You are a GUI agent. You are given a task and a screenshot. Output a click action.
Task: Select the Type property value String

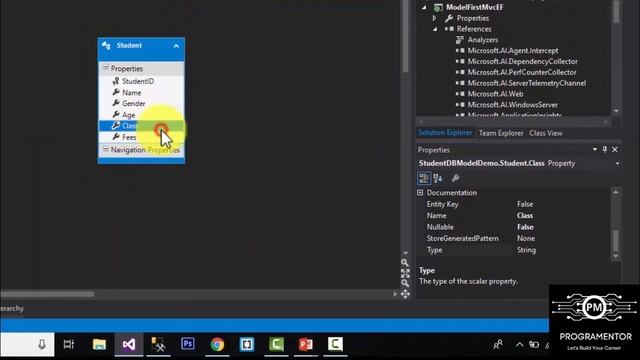coord(526,250)
